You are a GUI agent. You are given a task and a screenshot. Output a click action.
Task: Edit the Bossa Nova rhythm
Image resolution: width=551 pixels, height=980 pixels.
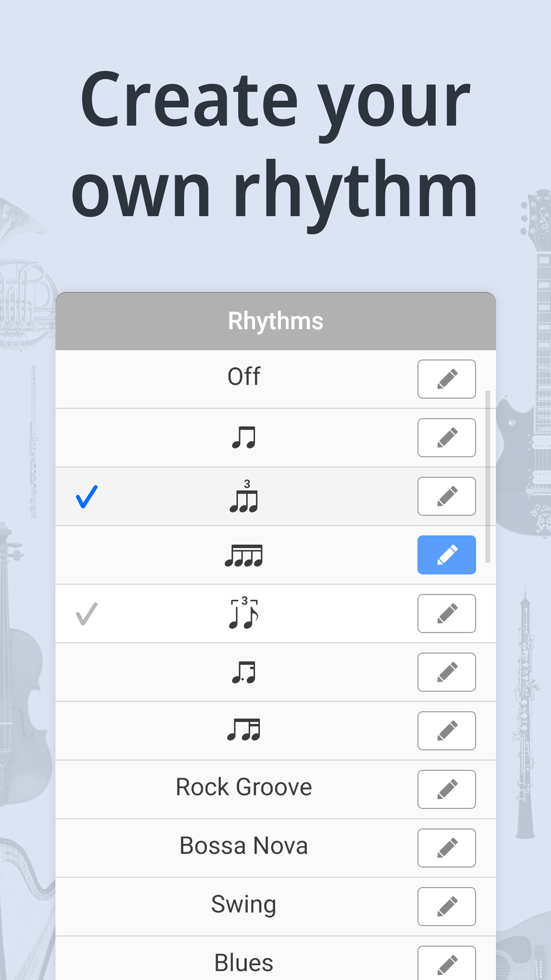(446, 848)
